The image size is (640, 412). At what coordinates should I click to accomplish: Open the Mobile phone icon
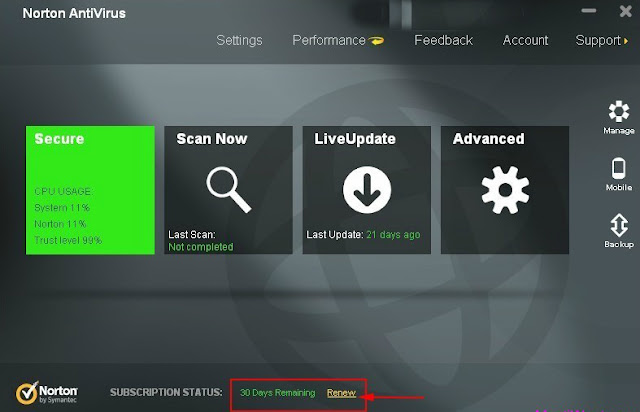(x=618, y=168)
